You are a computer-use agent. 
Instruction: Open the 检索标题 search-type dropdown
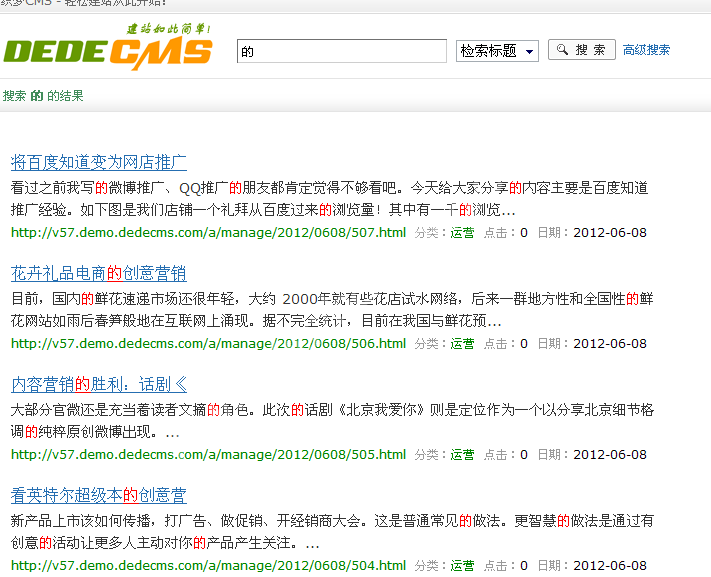[497, 51]
